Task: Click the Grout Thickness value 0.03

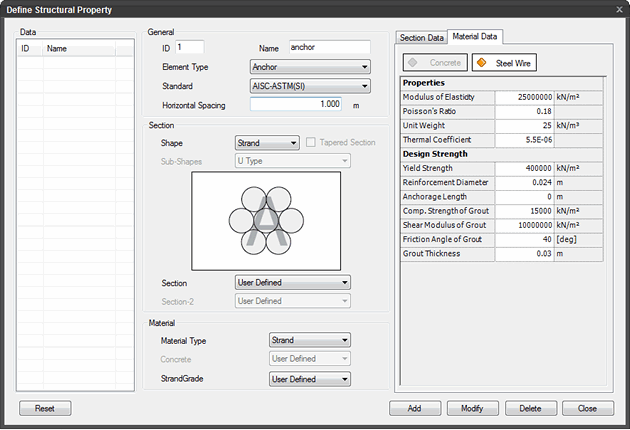Action: (524, 254)
